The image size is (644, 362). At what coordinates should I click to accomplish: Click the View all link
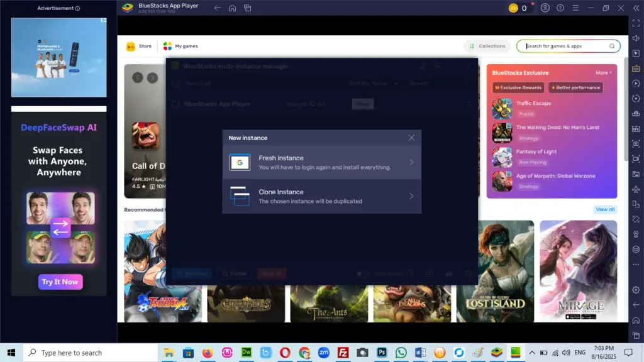click(x=605, y=209)
